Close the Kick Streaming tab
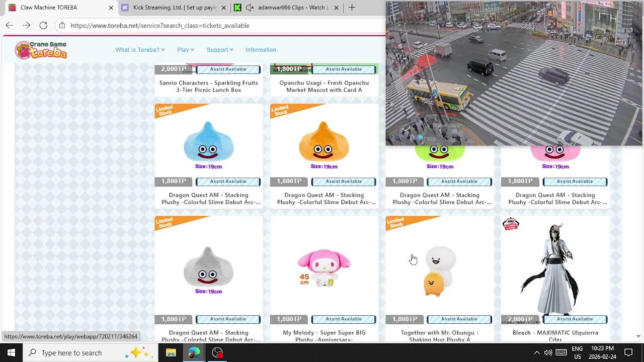Viewport: 644px width, 362px height. tap(223, 8)
